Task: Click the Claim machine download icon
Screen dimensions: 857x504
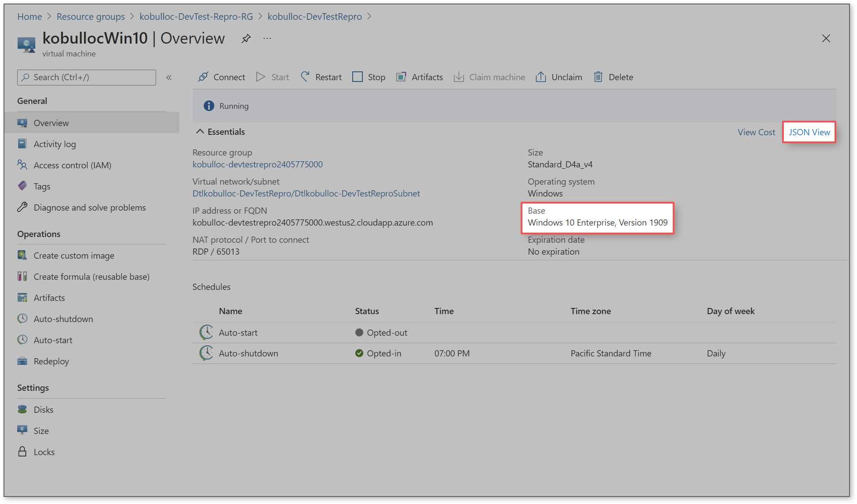Action: [459, 77]
